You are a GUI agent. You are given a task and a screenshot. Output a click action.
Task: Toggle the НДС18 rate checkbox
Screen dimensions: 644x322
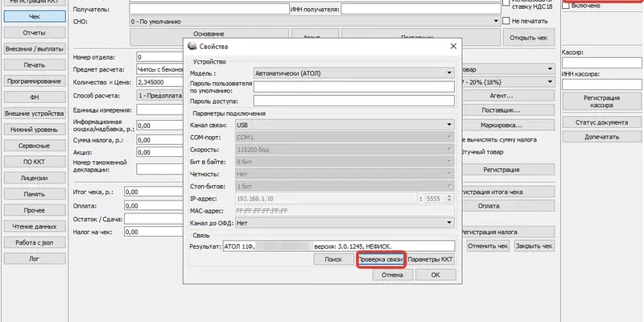[x=505, y=6]
